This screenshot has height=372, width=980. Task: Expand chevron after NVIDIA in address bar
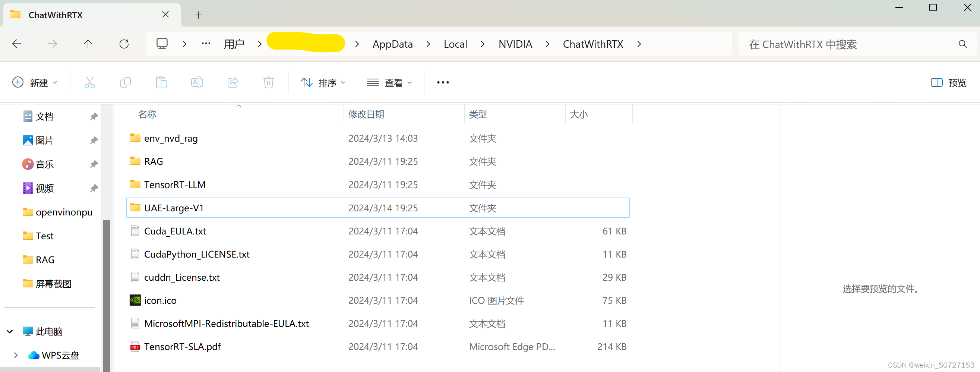tap(547, 44)
